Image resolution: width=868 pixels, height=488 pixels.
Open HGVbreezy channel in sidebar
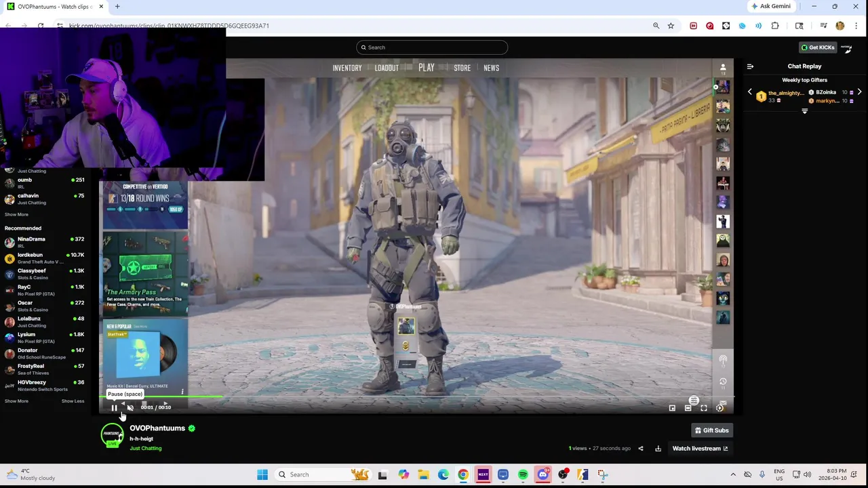click(45, 386)
